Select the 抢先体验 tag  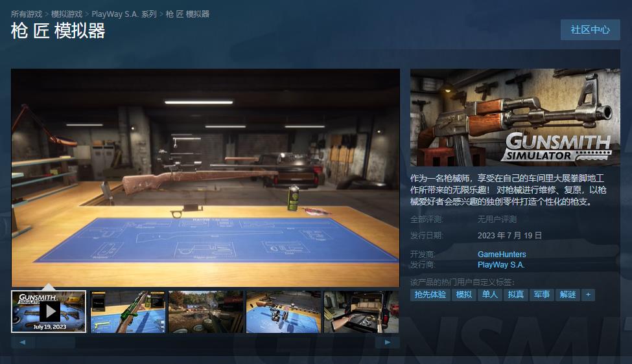pyautogui.click(x=430, y=295)
